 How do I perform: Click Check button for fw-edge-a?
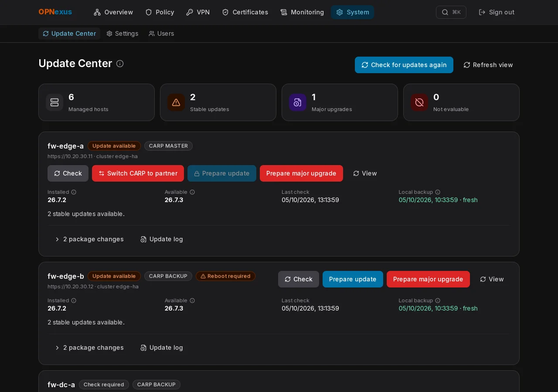[68, 173]
